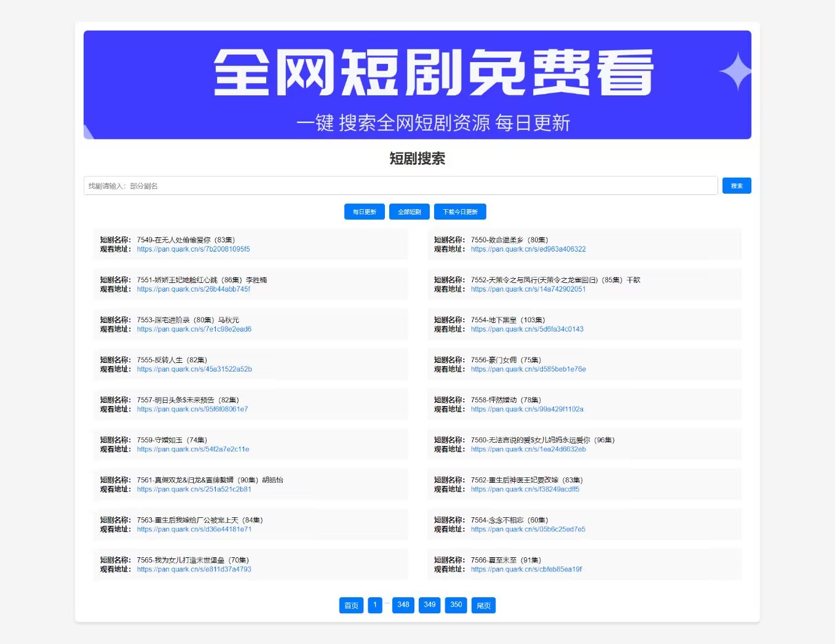Image resolution: width=835 pixels, height=644 pixels.
Task: Open the link for 7556-豪门女佣
Action: click(x=528, y=369)
